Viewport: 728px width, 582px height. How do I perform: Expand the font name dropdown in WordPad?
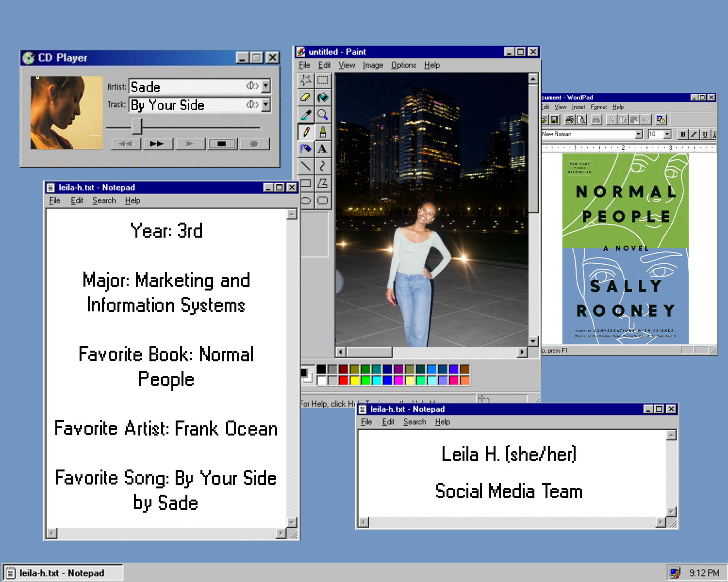click(639, 134)
